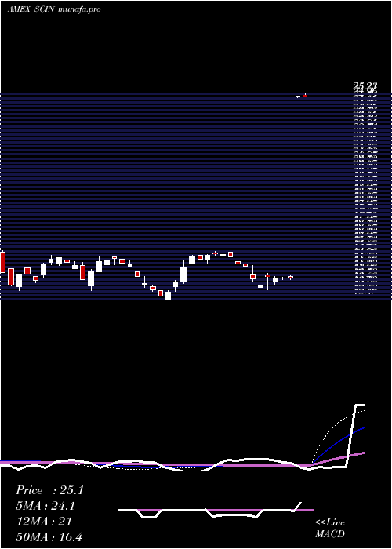Click the '<<Live MACD' label

click(x=330, y=528)
